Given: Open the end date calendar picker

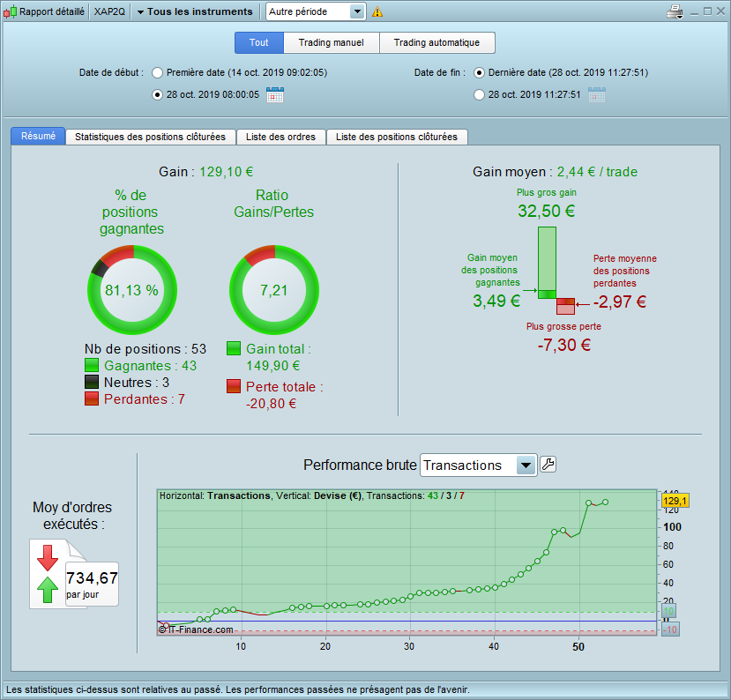Looking at the screenshot, I should tap(597, 94).
